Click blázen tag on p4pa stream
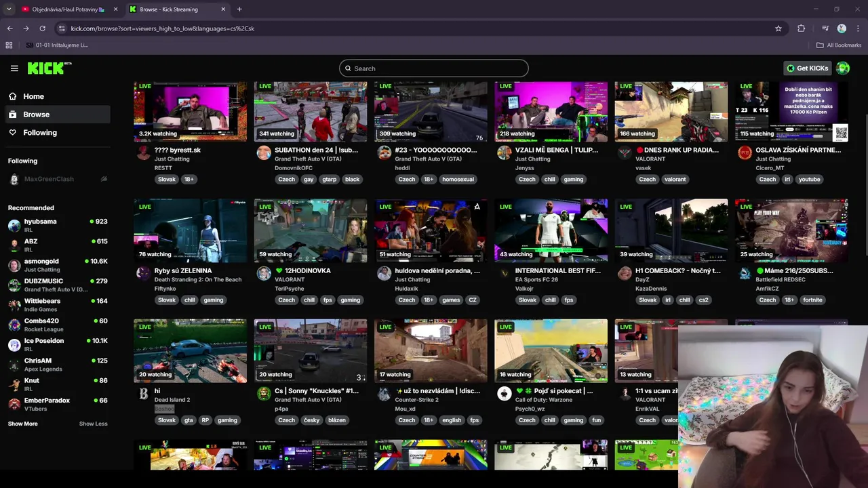Viewport: 868px width, 488px height. pos(337,420)
